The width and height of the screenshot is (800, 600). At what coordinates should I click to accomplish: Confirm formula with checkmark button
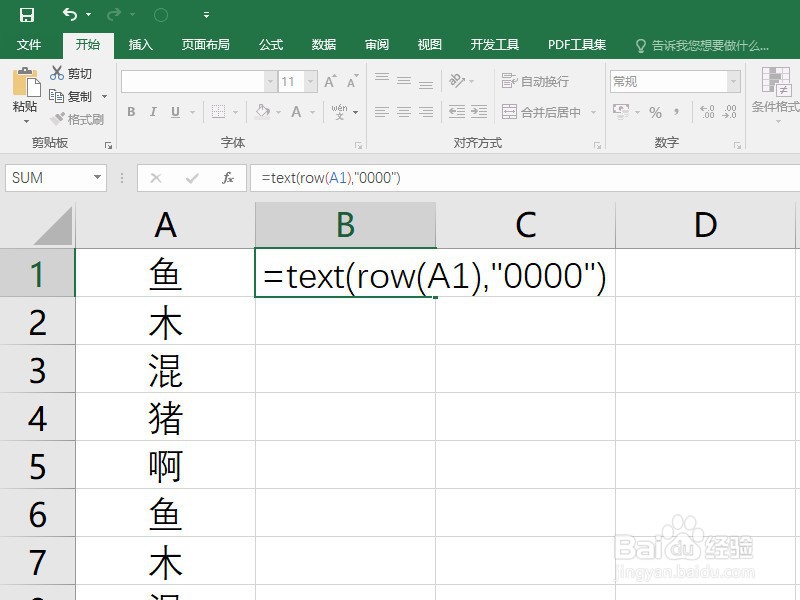point(192,178)
